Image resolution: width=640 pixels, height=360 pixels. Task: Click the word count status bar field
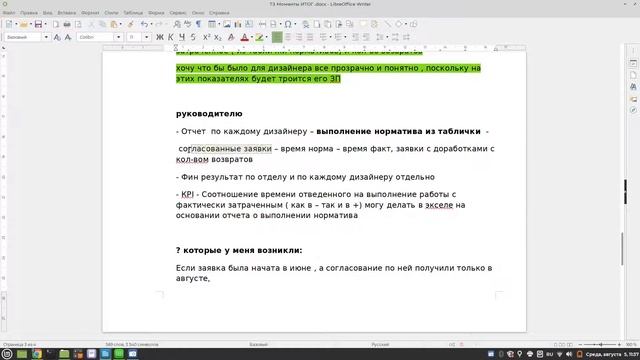pos(132,345)
